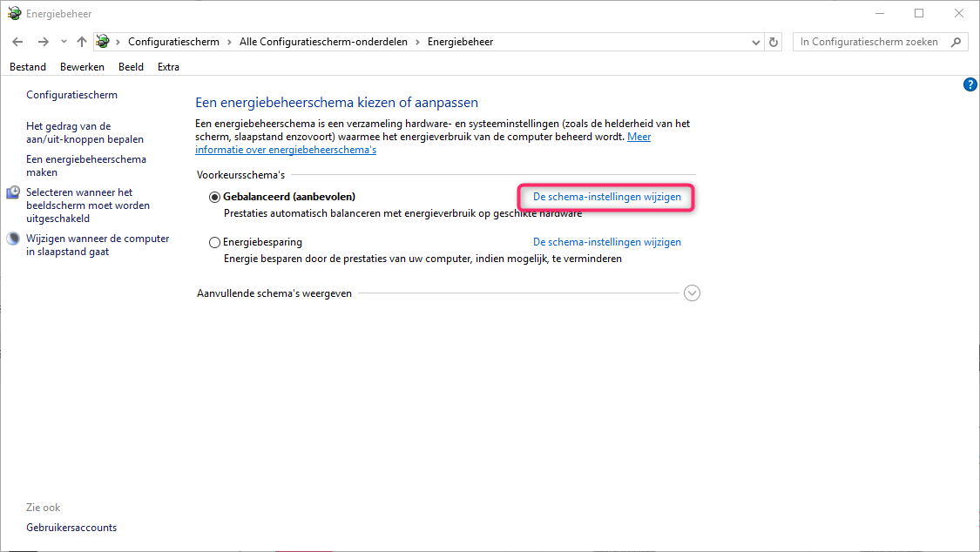
Task: Open Configuratiescherm link in sidebar
Action: pyautogui.click(x=72, y=95)
